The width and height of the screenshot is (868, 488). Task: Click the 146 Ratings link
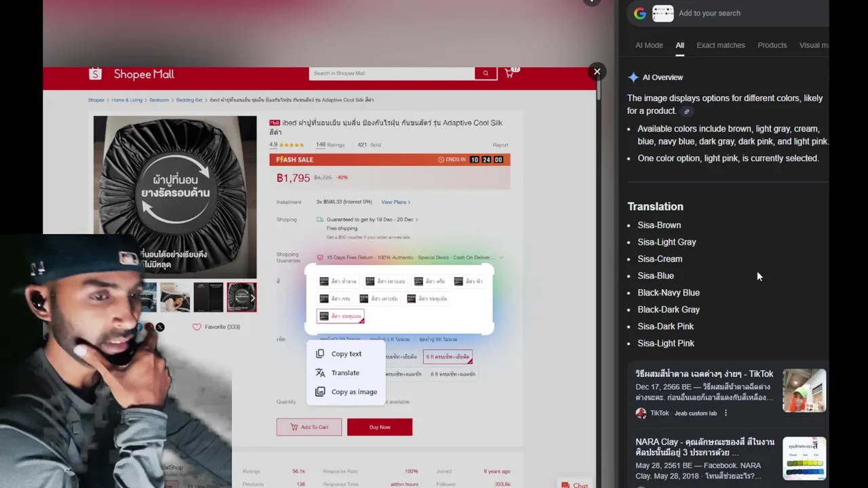pos(330,145)
